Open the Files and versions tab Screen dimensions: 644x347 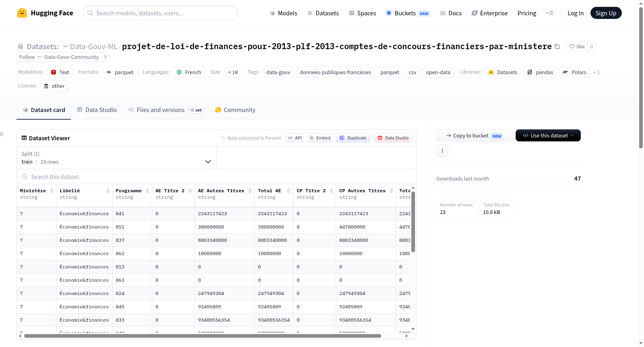(x=166, y=110)
